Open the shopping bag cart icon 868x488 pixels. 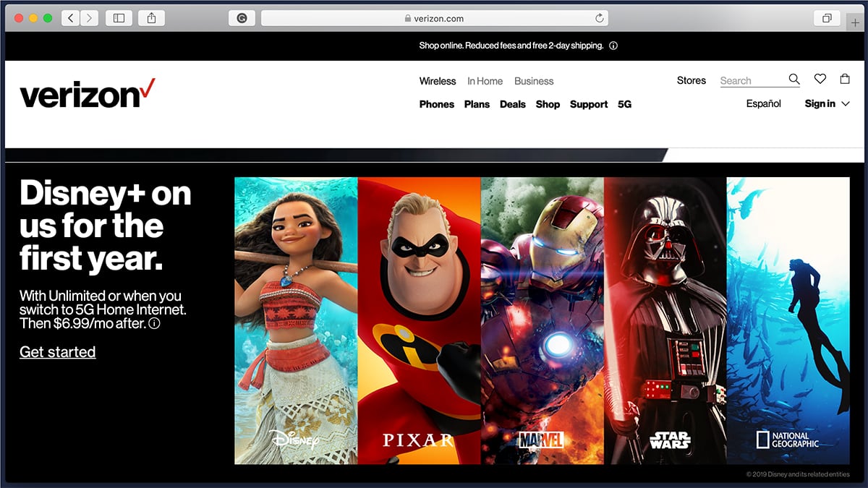click(844, 80)
